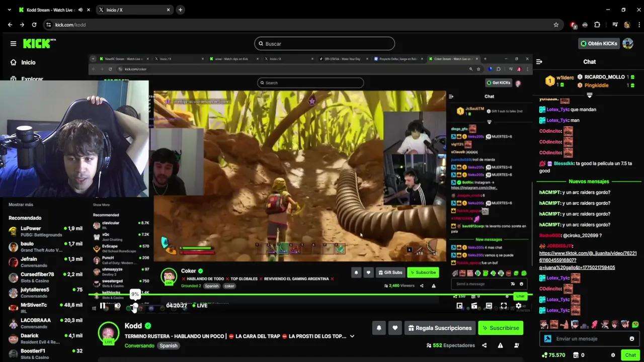Screen dimensions: 644x362
Task: Open the tab search dropdown arrow
Action: [x=9, y=10]
